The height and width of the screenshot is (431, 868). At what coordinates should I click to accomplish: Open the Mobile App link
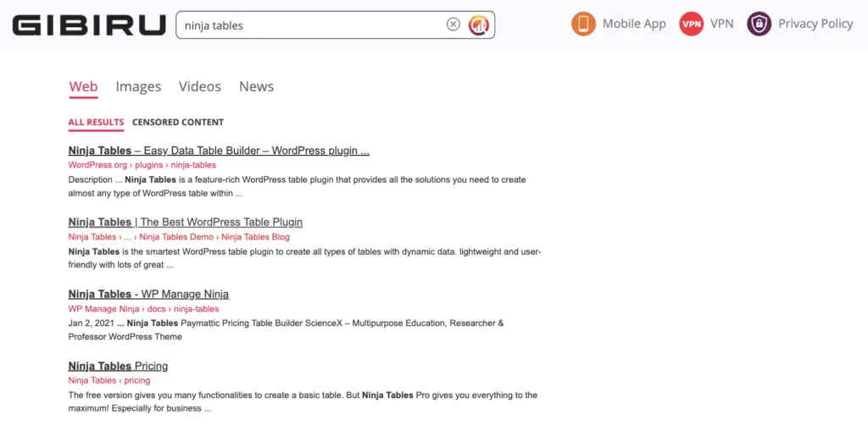point(634,24)
